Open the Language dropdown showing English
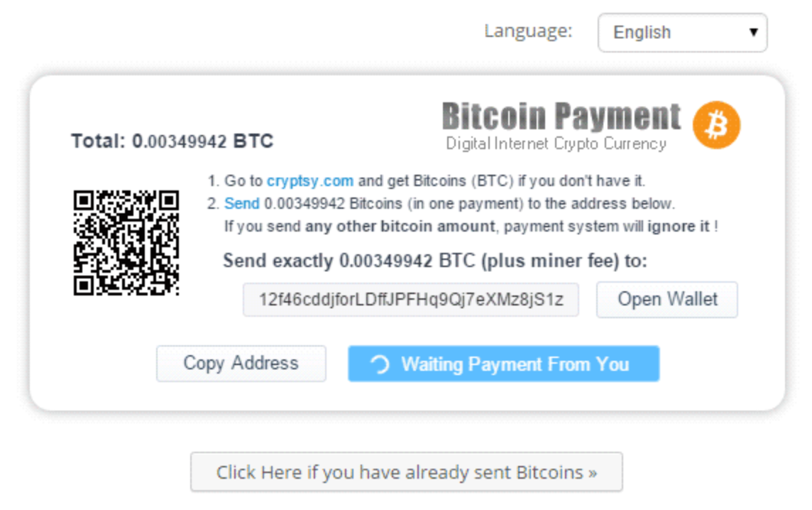The image size is (812, 510). coord(682,33)
